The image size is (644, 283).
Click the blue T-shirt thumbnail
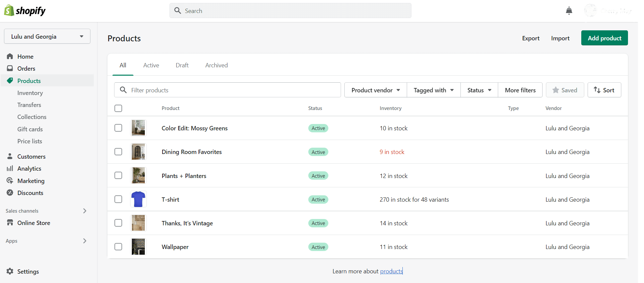(138, 199)
